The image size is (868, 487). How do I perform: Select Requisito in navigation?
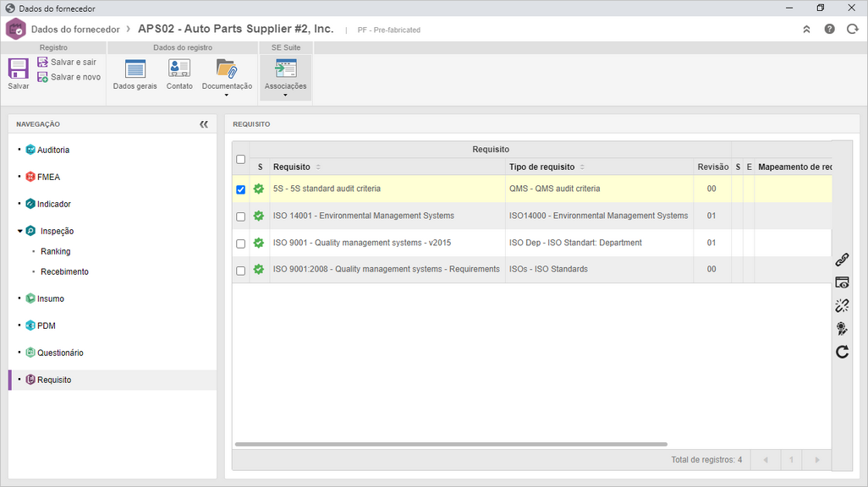54,380
